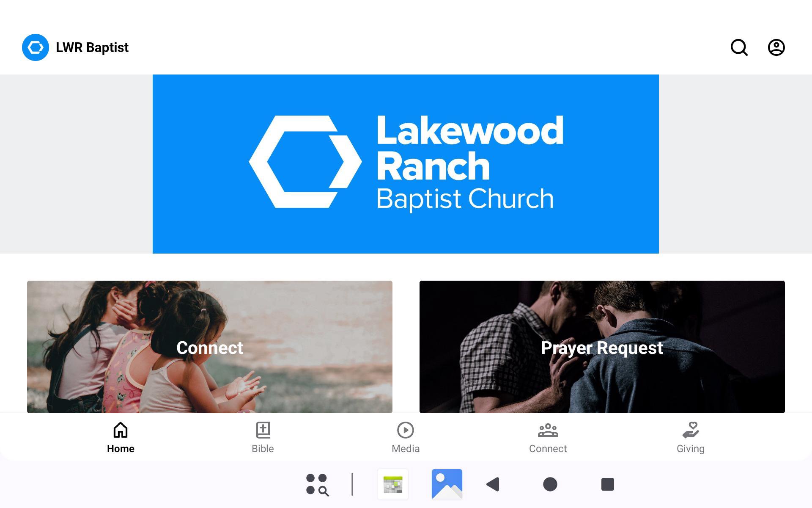Tap the recent apps square button

click(x=607, y=484)
